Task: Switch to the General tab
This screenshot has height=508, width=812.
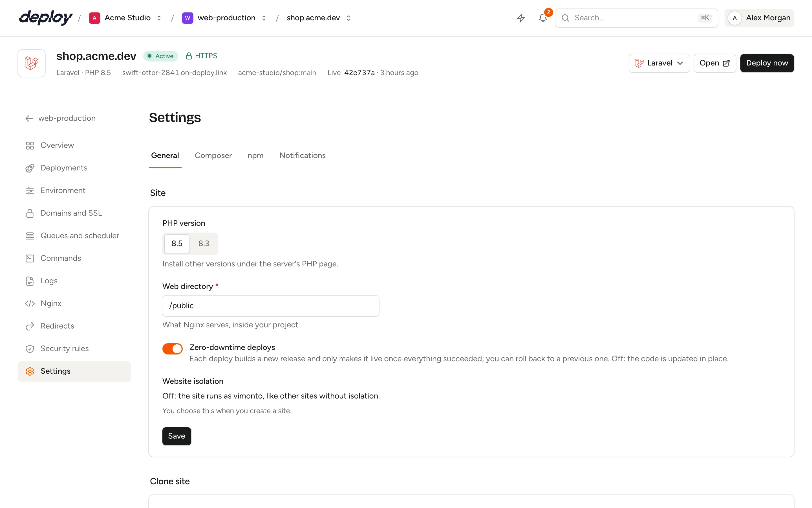Action: click(165, 156)
